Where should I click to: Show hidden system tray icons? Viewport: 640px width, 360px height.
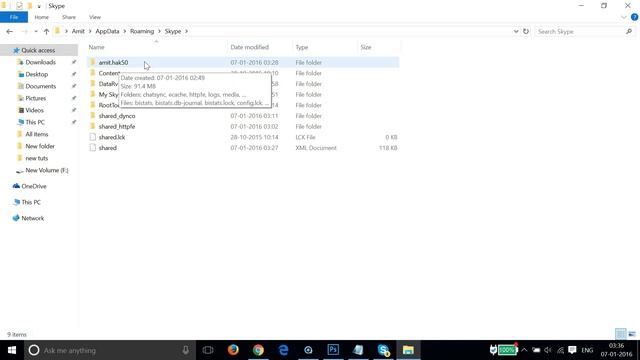pos(524,350)
